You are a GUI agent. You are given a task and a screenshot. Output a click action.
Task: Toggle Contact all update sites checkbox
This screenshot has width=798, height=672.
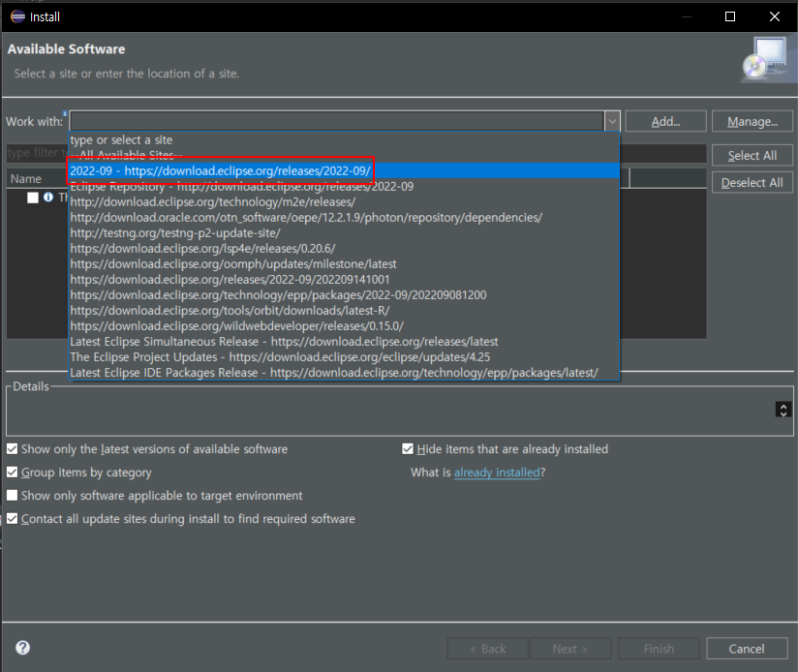point(13,518)
